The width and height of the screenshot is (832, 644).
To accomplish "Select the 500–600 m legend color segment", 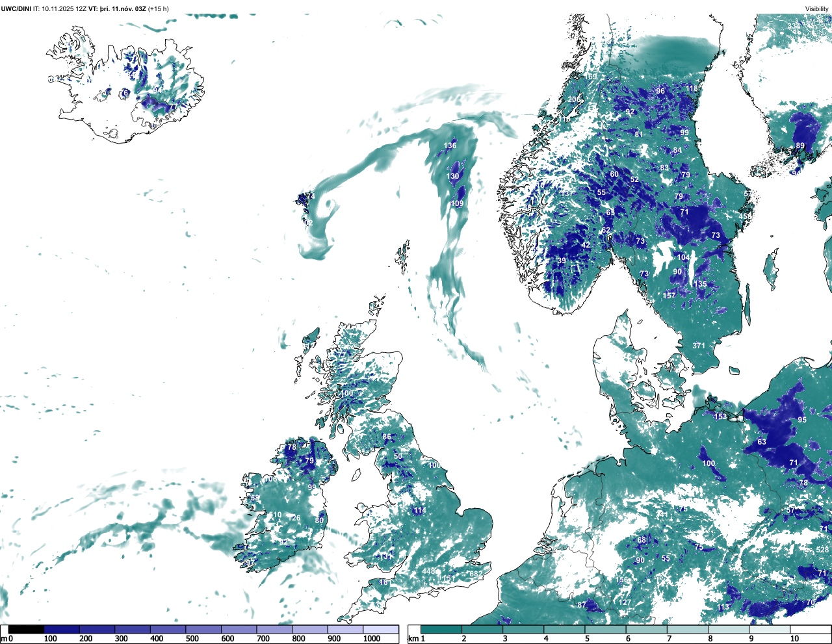I will [x=203, y=629].
